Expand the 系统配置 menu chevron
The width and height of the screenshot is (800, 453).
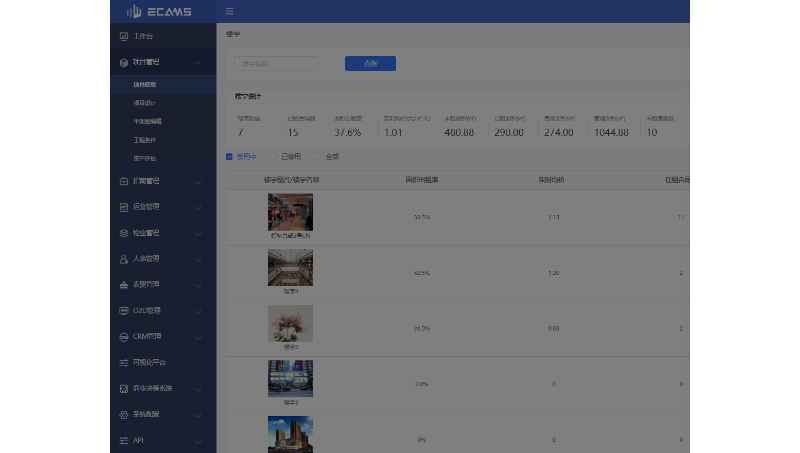tap(198, 414)
